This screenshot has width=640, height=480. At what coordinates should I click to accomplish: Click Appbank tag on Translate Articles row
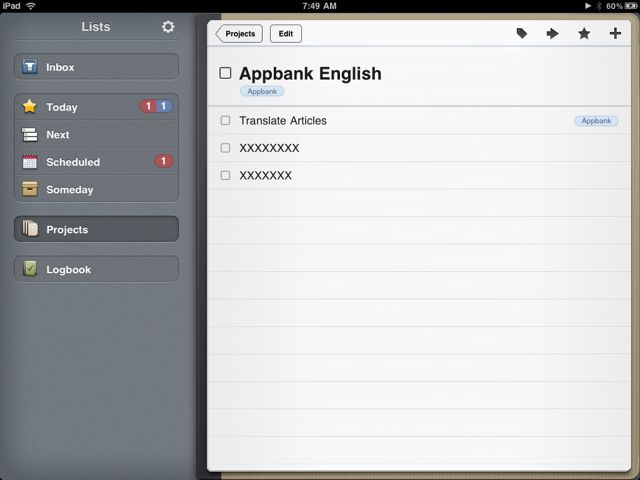pos(596,120)
